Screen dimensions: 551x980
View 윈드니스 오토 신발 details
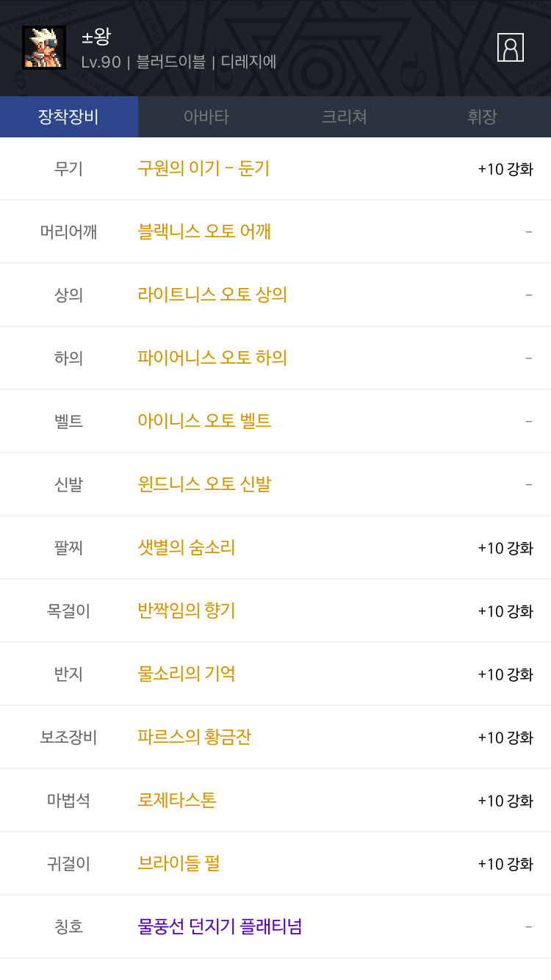coord(204,484)
